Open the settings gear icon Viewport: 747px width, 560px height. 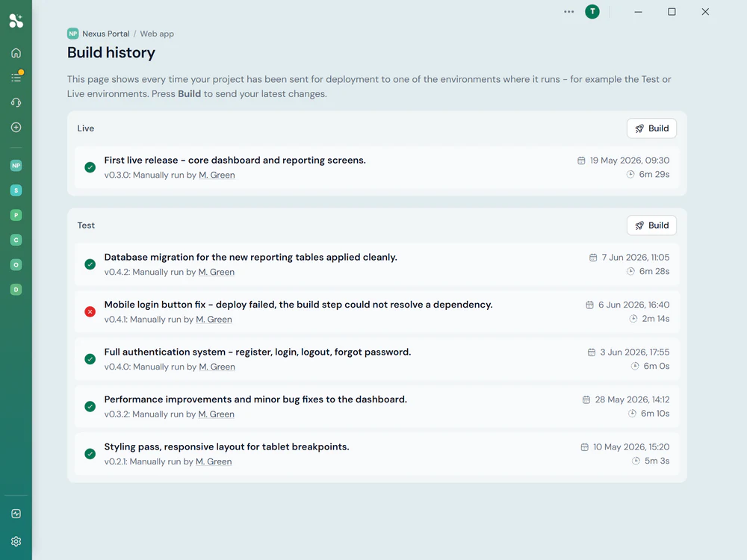click(x=16, y=541)
